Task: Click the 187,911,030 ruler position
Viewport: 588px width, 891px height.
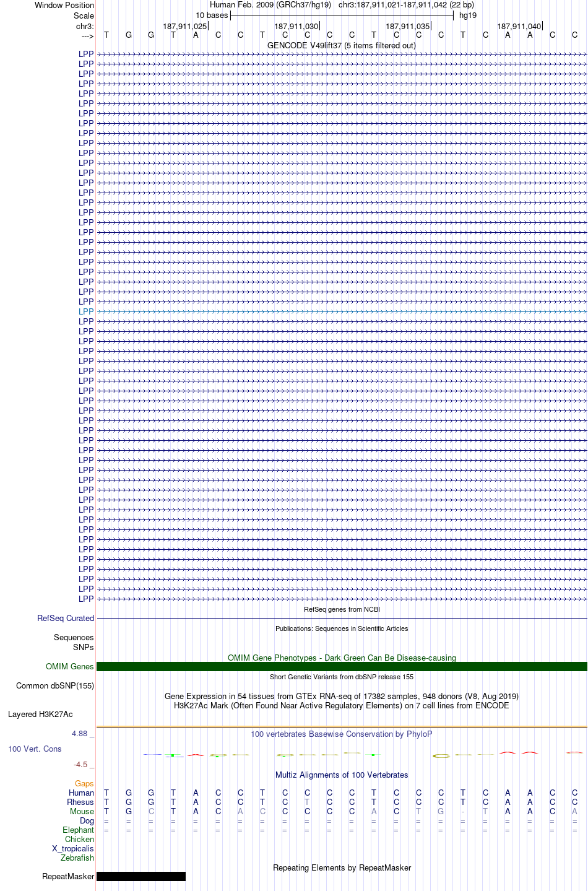Action: 296,26
